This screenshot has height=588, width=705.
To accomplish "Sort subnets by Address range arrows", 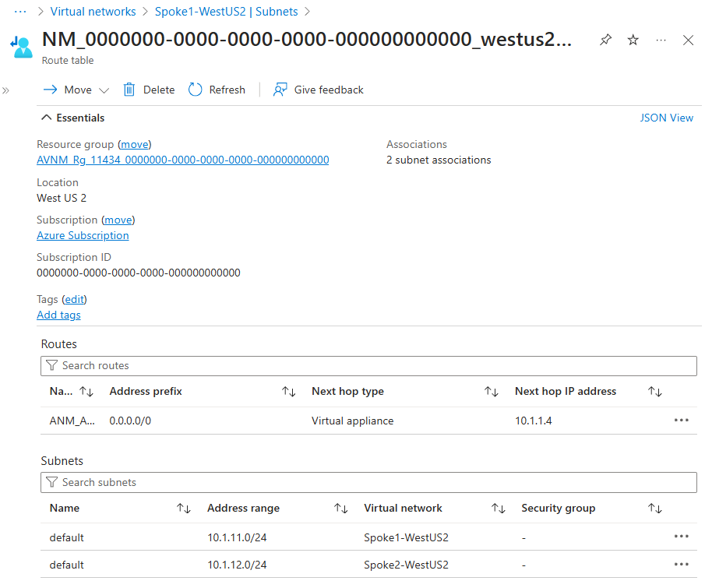I will 341,509.
